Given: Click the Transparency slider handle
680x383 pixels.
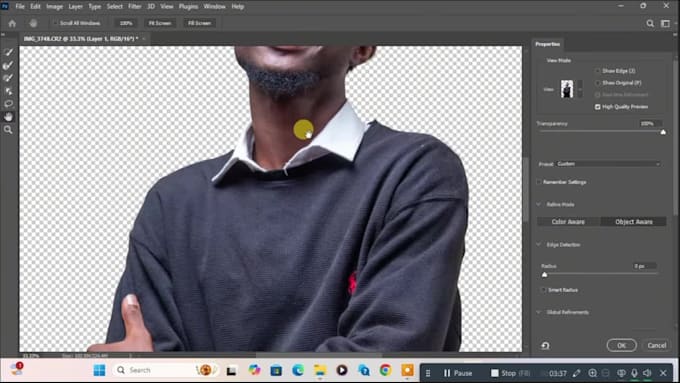Looking at the screenshot, I should coord(663,132).
